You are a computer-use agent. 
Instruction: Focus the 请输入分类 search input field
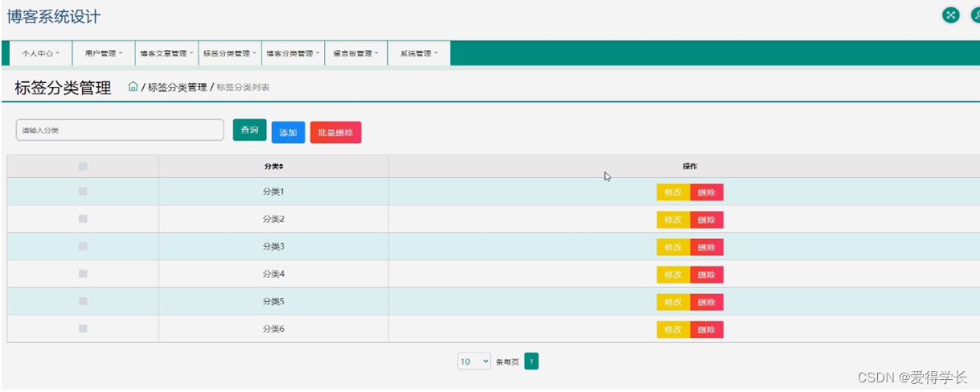click(120, 130)
